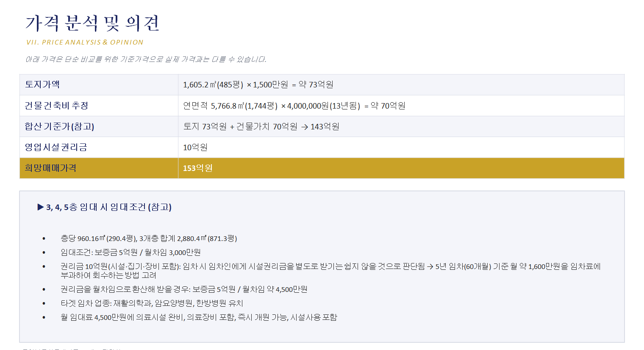This screenshot has height=350, width=644.
Task: Click the 월차임 약 4,500만원 conversion line
Action: [x=184, y=289]
